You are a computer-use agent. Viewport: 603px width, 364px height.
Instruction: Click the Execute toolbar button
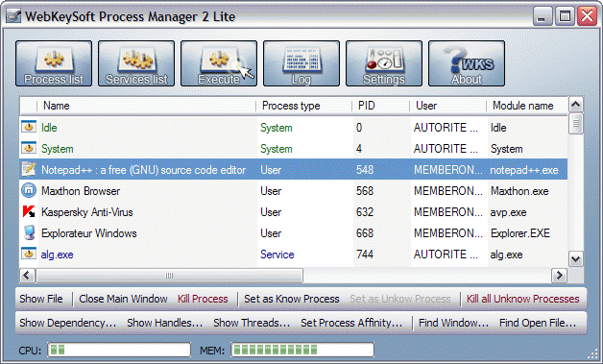coord(219,63)
